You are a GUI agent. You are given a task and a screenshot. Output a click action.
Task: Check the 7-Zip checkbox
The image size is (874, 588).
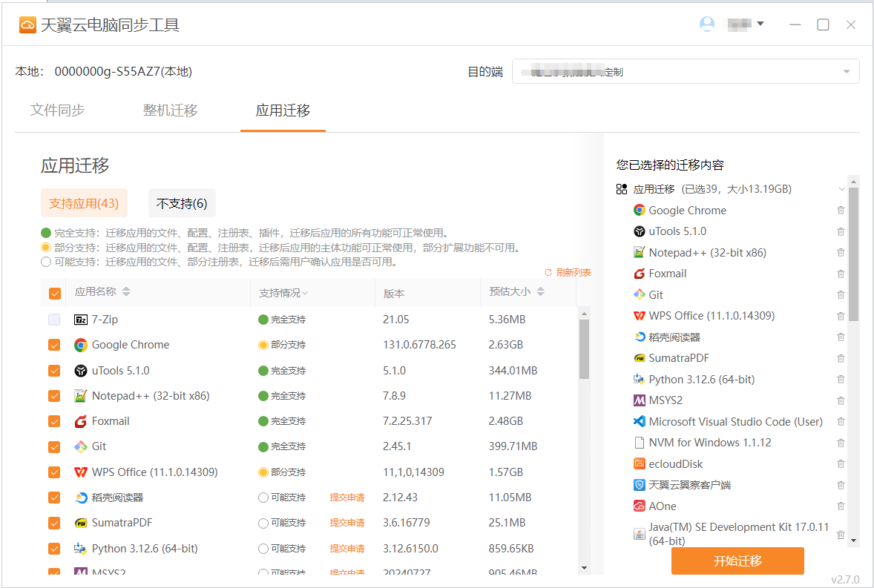coord(54,320)
